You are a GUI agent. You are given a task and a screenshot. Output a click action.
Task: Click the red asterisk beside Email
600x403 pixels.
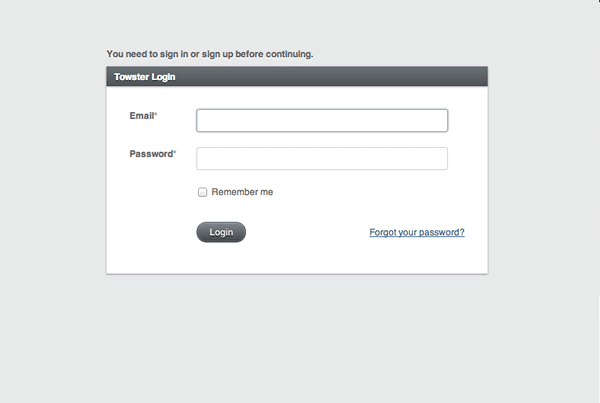tap(157, 115)
